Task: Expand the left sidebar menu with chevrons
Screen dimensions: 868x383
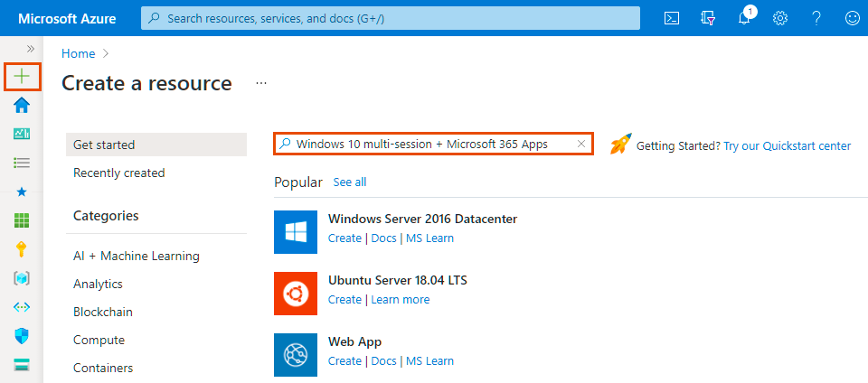Action: [31, 49]
